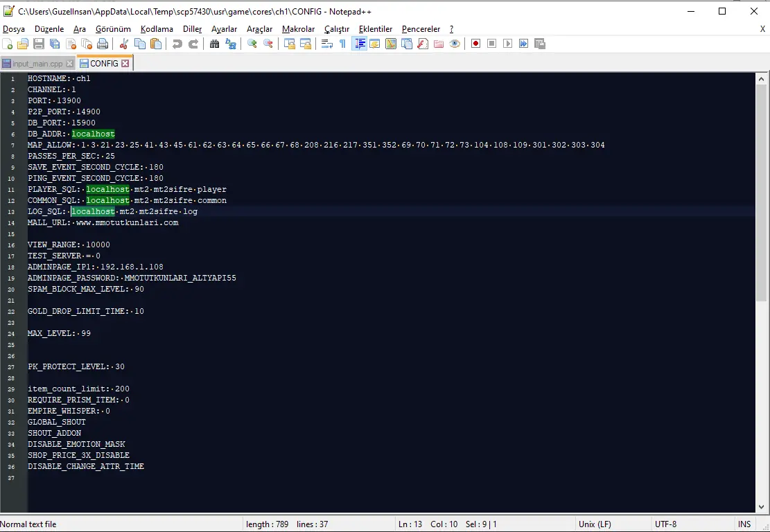Click the Find and Replace icon
The width and height of the screenshot is (770, 532).
(x=231, y=44)
